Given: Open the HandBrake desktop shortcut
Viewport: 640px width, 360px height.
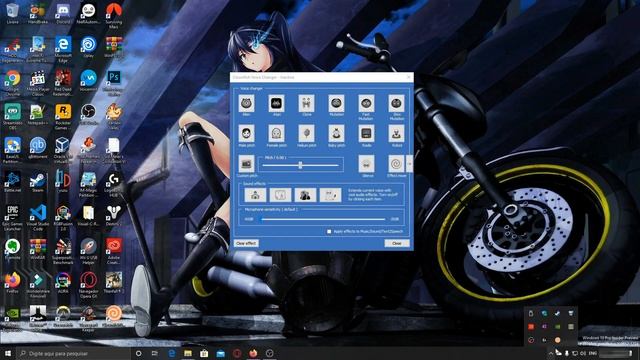Looking at the screenshot, I should click(x=38, y=13).
